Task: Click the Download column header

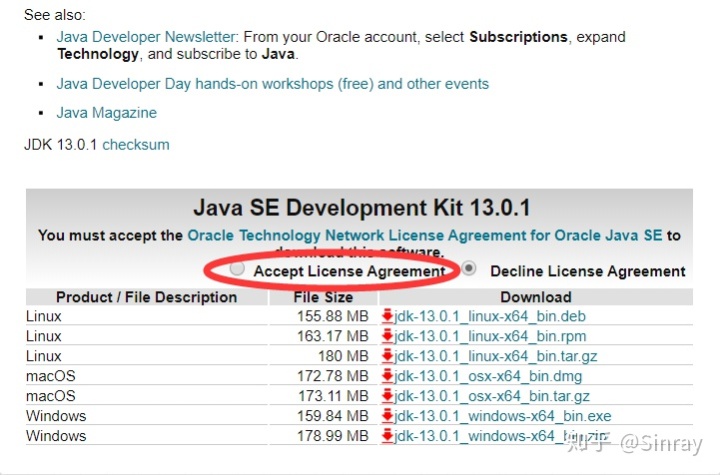Action: [x=536, y=297]
